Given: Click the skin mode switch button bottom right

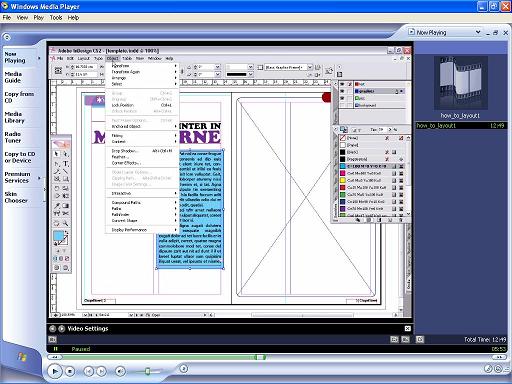Looking at the screenshot, I should [488, 369].
